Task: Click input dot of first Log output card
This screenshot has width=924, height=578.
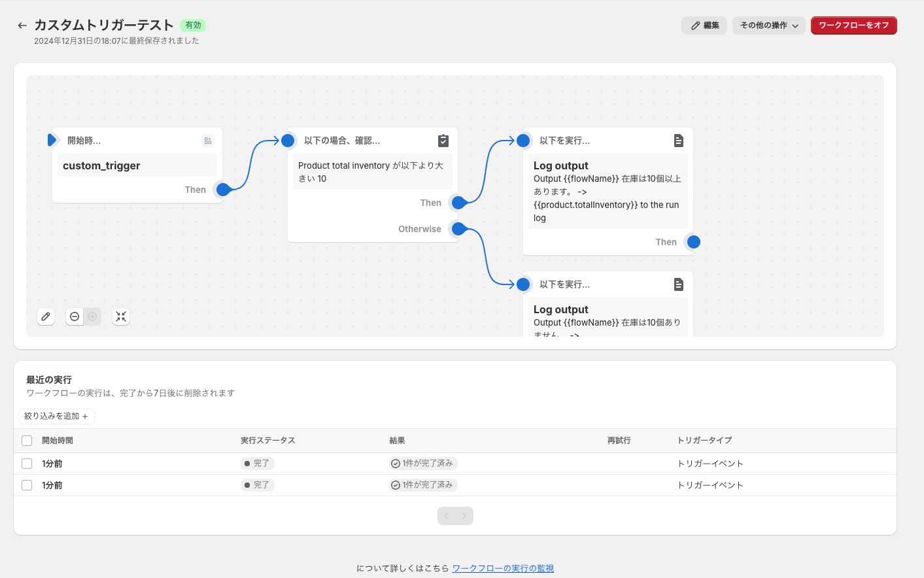Action: click(523, 141)
